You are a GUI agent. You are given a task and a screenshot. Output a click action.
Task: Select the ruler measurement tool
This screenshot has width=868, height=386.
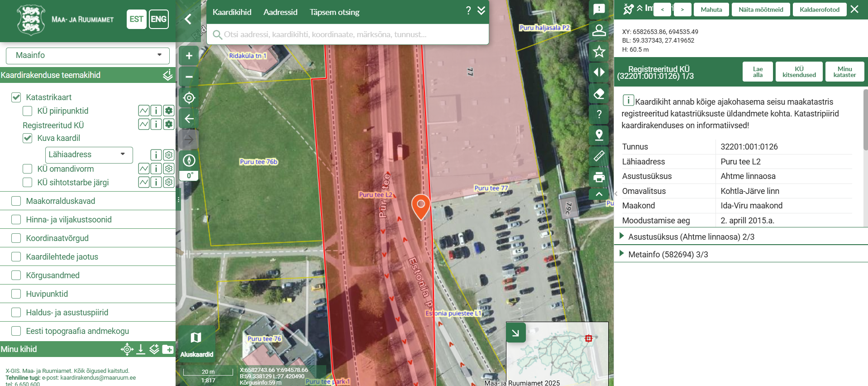click(599, 156)
